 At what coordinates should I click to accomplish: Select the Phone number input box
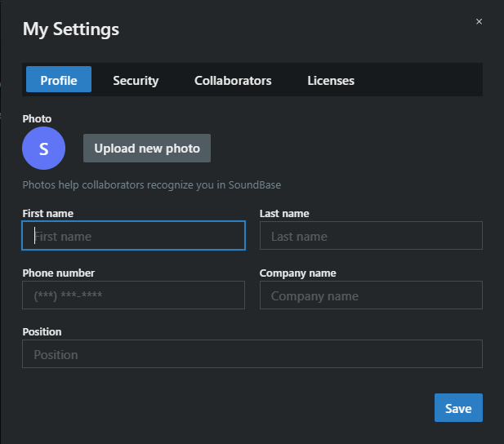(x=133, y=295)
